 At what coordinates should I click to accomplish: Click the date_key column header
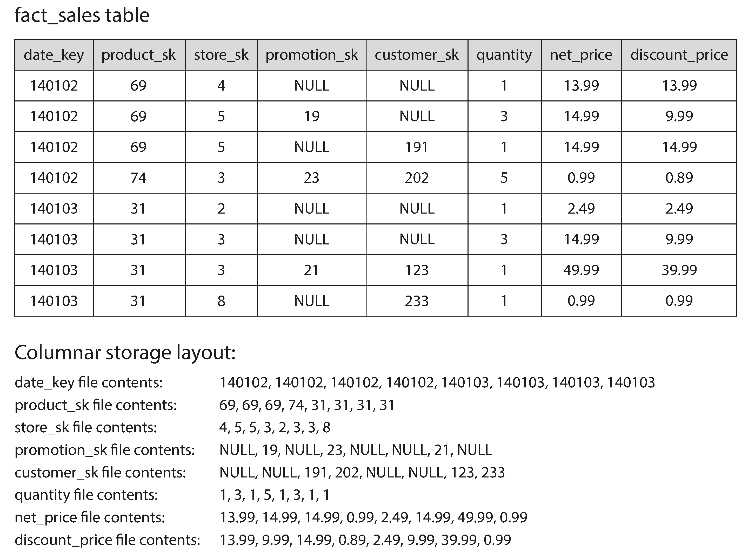(54, 55)
